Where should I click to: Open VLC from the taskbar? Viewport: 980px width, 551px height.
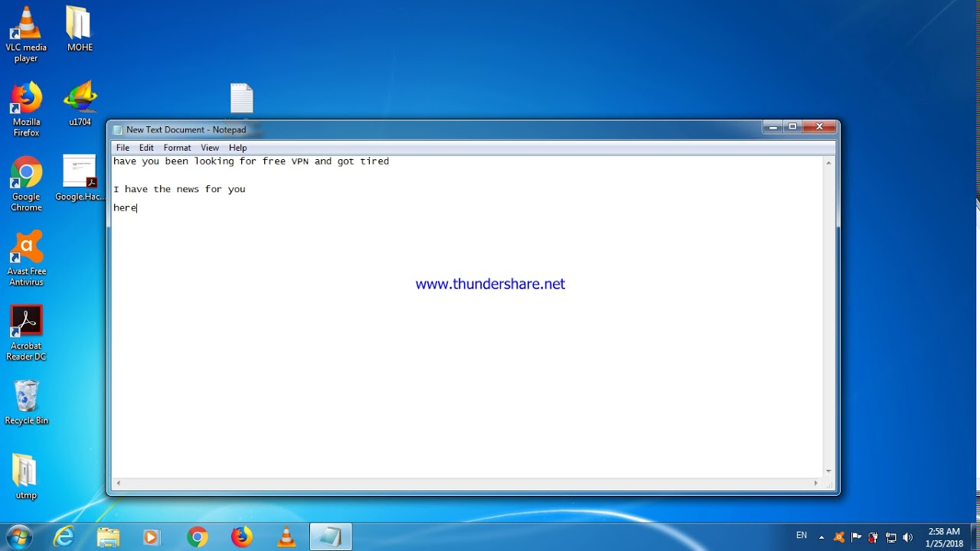point(286,537)
